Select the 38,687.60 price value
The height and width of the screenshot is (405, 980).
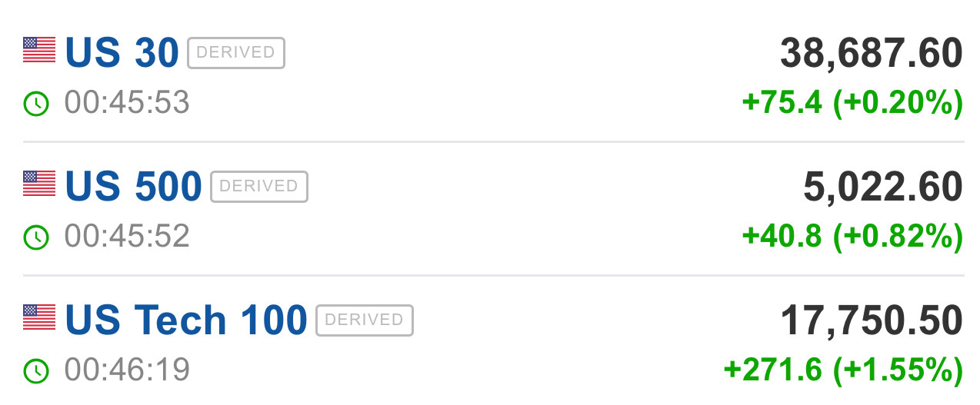click(x=872, y=53)
